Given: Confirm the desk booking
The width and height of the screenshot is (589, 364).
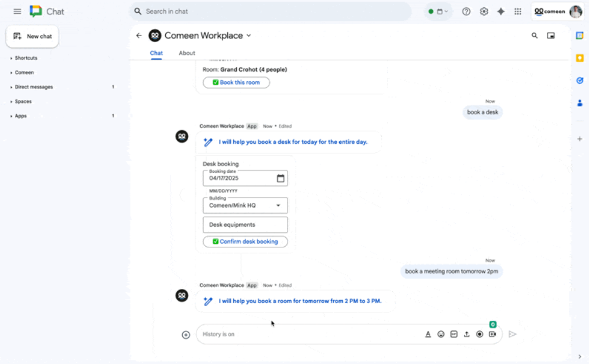Looking at the screenshot, I should coord(245,241).
